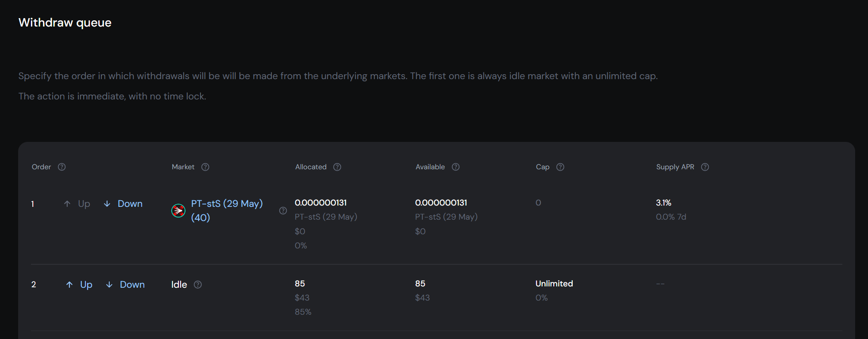Screen dimensions: 868x339
Task: Show info for the Cap column
Action: [x=560, y=167]
